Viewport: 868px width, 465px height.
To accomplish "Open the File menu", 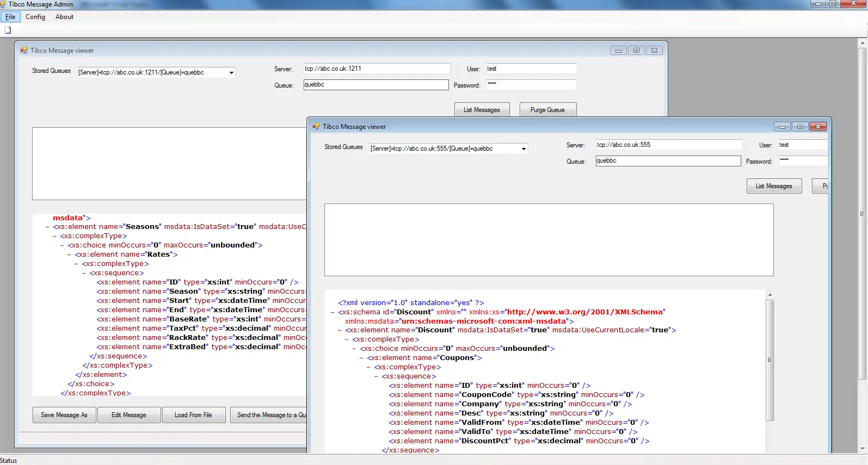I will [x=10, y=17].
